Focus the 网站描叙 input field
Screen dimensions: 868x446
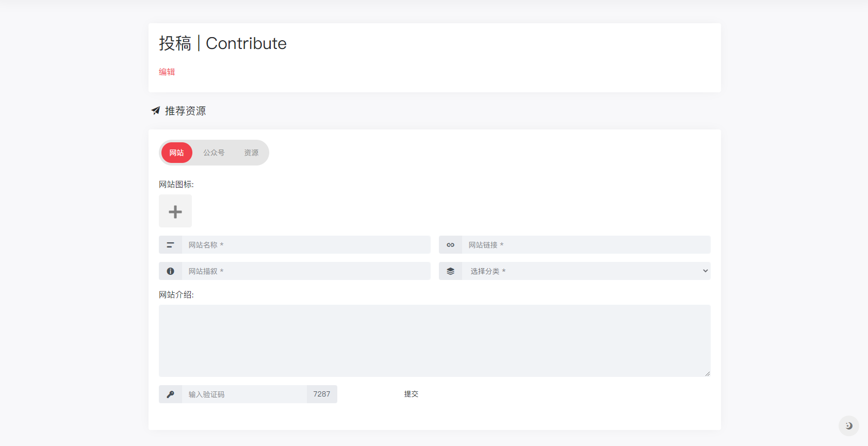coord(306,271)
